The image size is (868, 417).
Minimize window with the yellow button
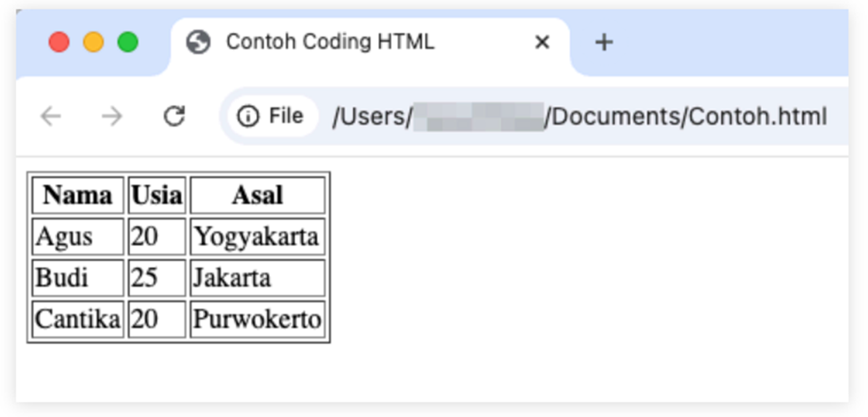click(93, 42)
